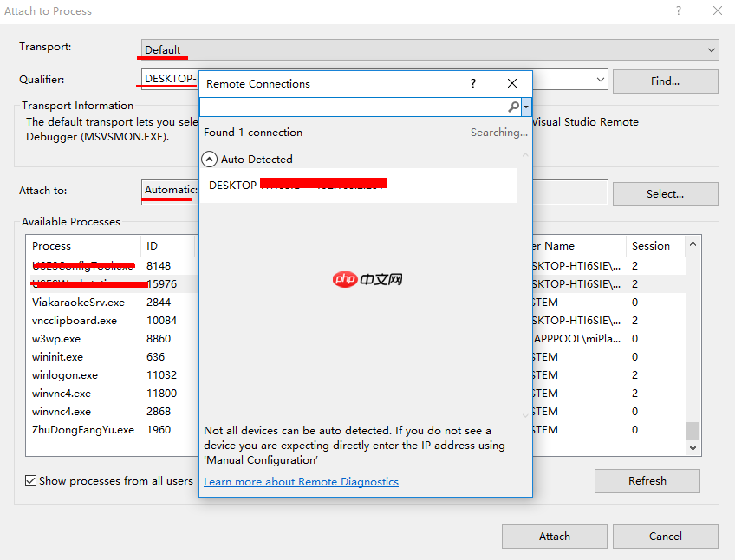Click the Remote Connections search input field
735x560 pixels.
347,106
